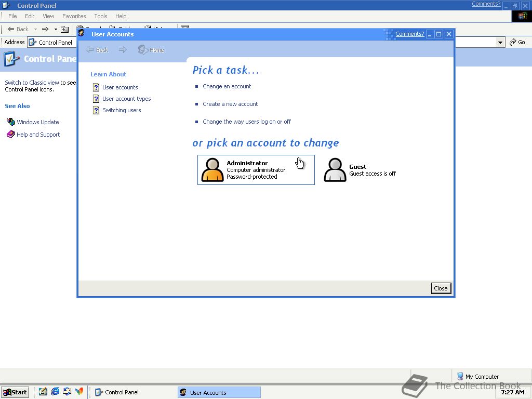
Task: Click Comments? link in Control Panel title bar
Action: pyautogui.click(x=486, y=4)
